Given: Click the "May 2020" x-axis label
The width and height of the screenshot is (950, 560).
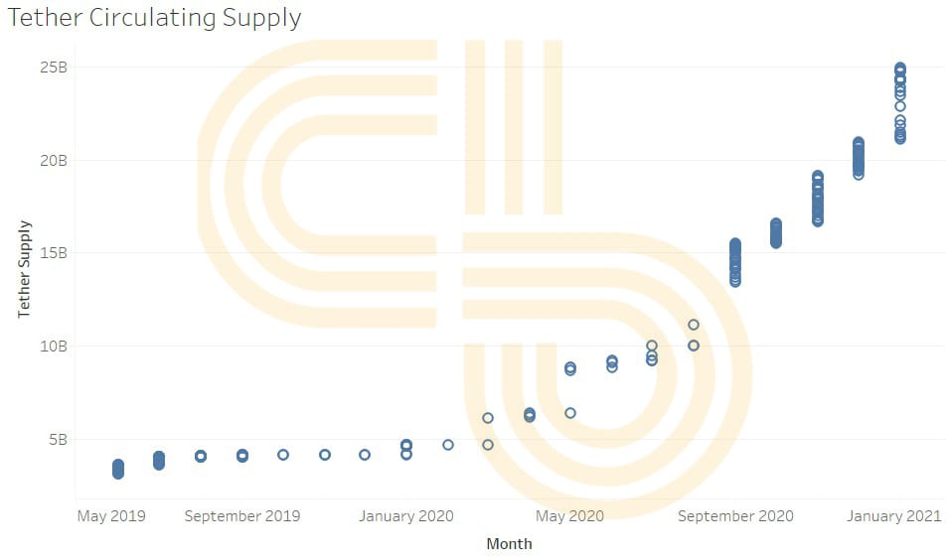Looking at the screenshot, I should 569,516.
